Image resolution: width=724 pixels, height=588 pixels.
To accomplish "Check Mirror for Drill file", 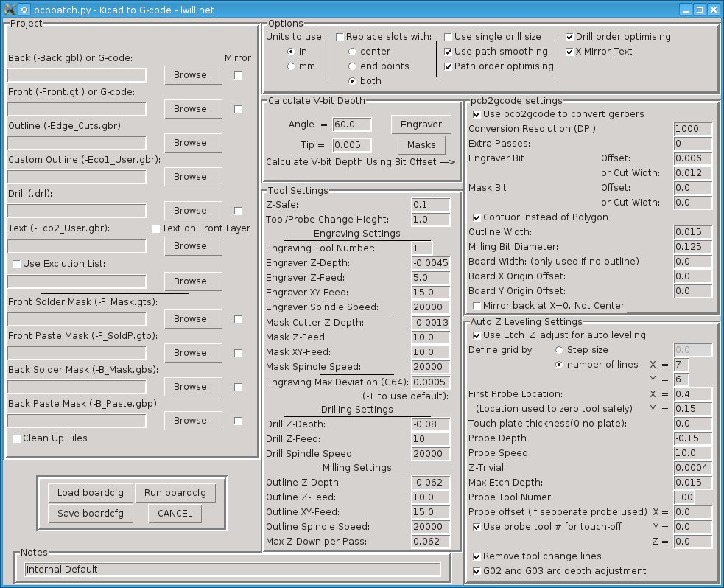I will (x=238, y=211).
